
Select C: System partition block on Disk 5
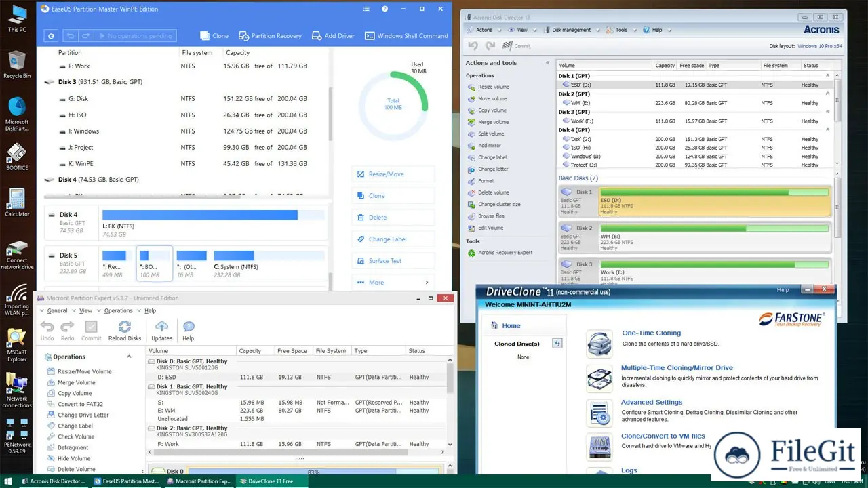coord(268,262)
